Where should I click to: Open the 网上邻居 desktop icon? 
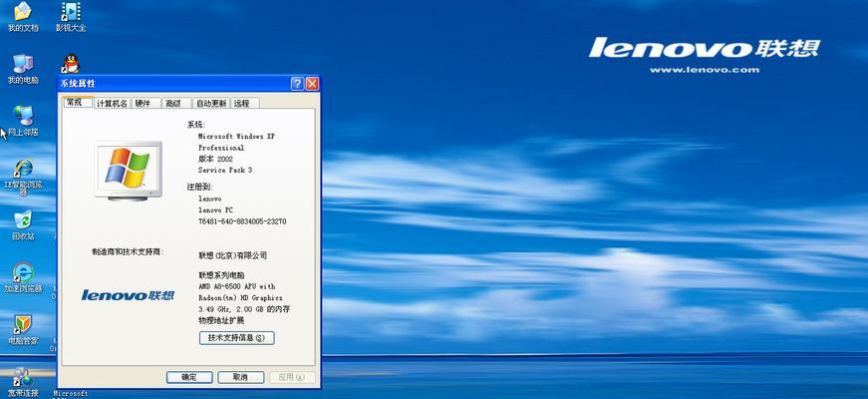(23, 121)
